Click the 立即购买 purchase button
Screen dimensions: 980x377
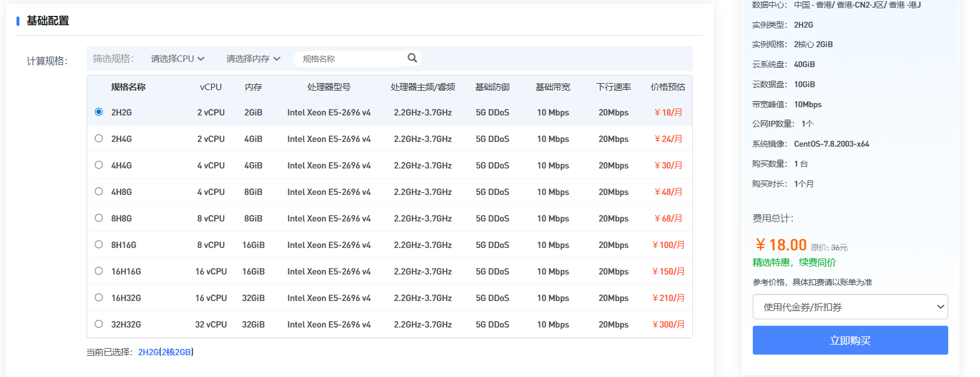[x=850, y=340]
